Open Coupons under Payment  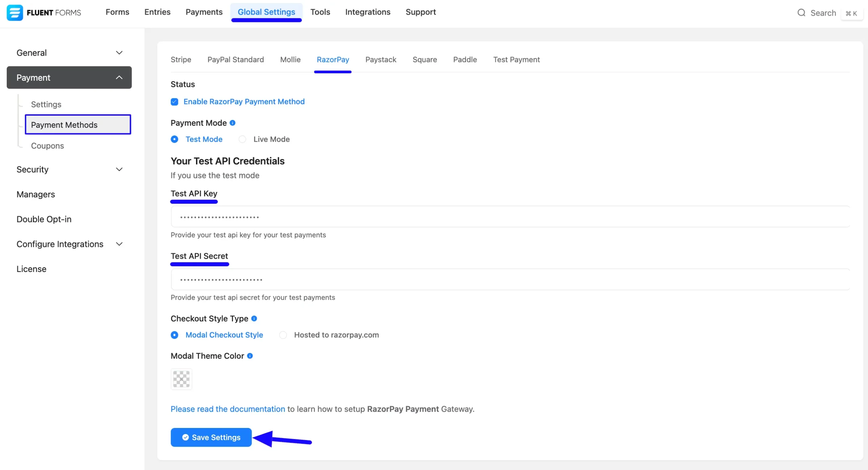[x=47, y=146]
